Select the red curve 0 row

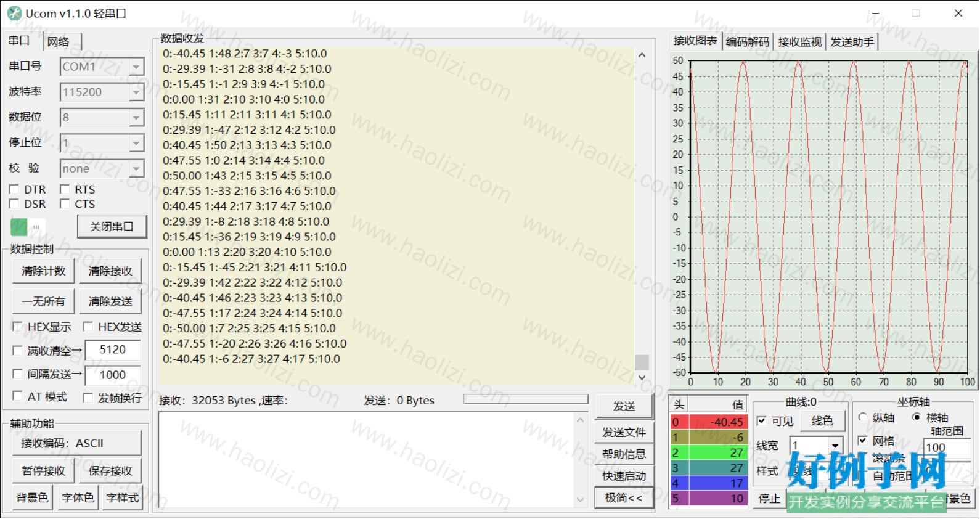tap(709, 422)
